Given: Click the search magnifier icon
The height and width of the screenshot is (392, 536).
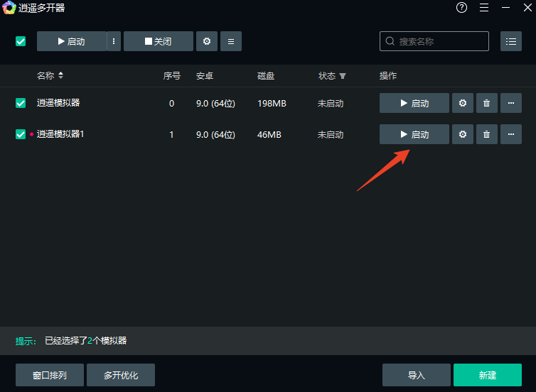Looking at the screenshot, I should pos(390,41).
